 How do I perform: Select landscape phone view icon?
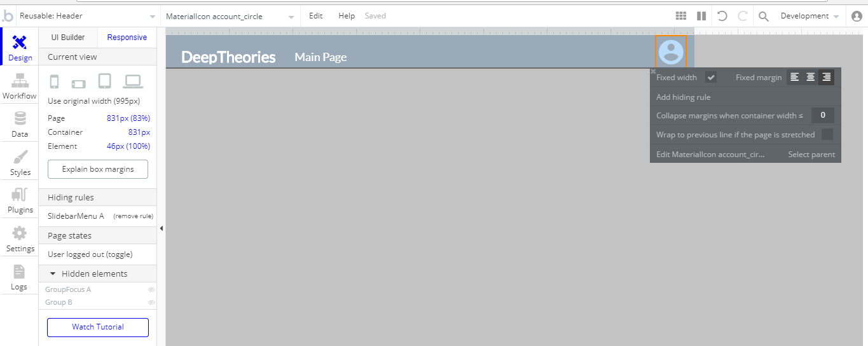pos(78,83)
